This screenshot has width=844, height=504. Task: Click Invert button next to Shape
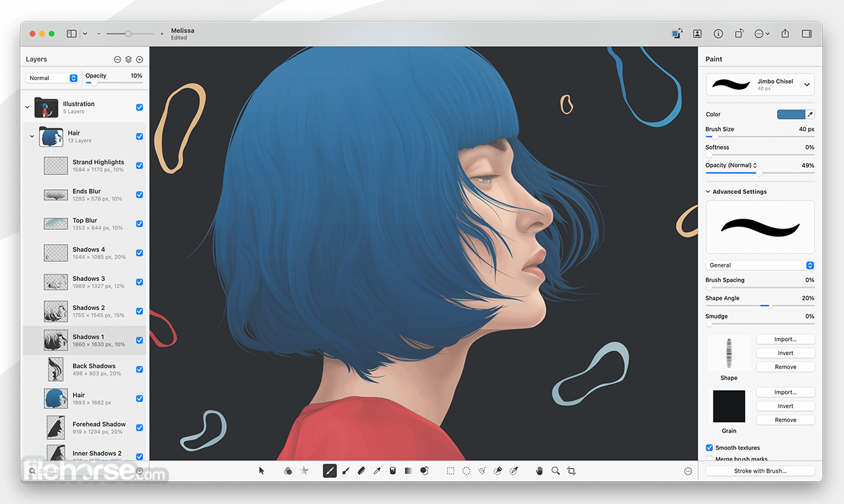point(785,353)
